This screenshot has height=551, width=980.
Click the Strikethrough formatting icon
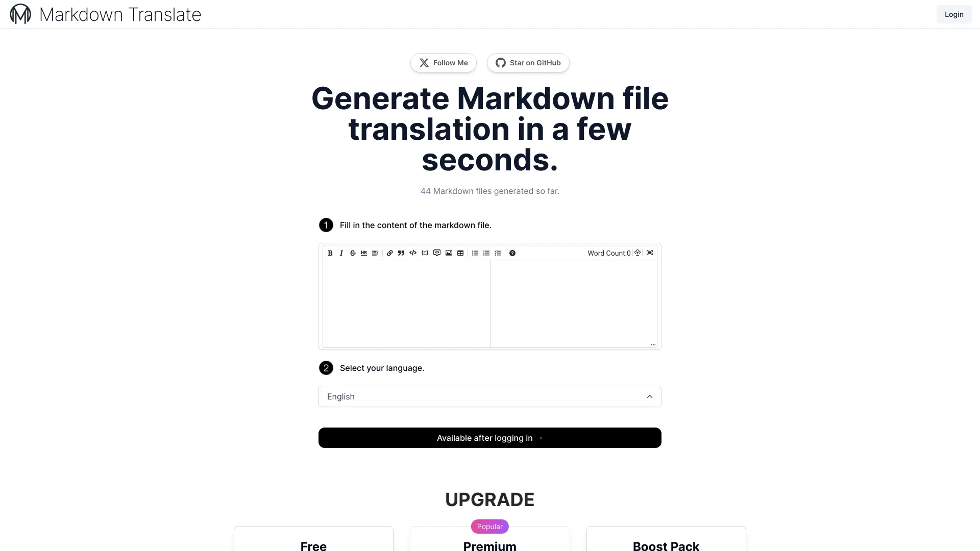pyautogui.click(x=353, y=253)
